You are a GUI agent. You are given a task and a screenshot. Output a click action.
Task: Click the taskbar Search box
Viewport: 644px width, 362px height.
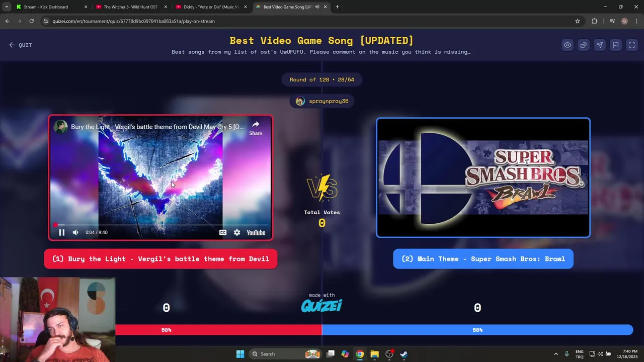(285, 354)
